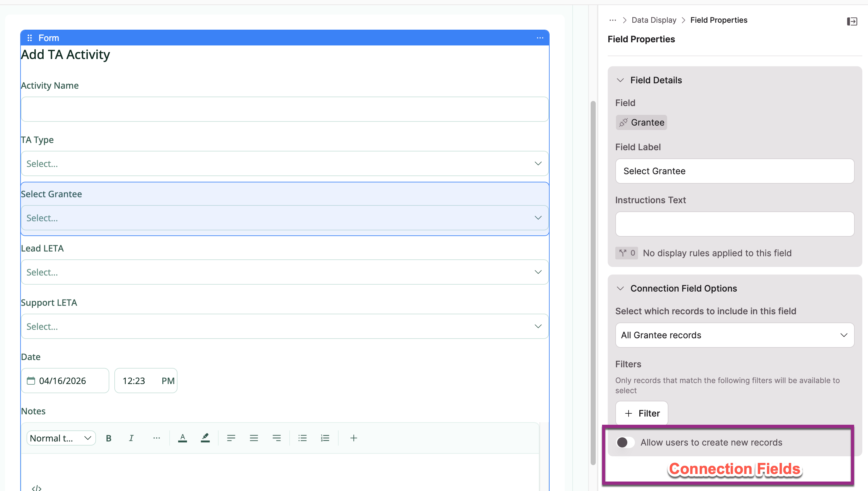This screenshot has height=491, width=868.
Task: Collapse the Field Details section
Action: click(620, 80)
